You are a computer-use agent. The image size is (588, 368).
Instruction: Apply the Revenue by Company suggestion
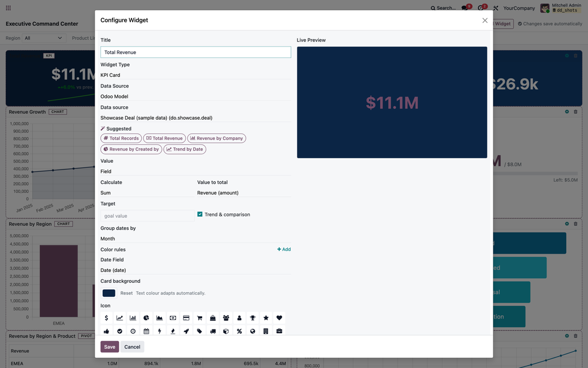click(x=216, y=138)
